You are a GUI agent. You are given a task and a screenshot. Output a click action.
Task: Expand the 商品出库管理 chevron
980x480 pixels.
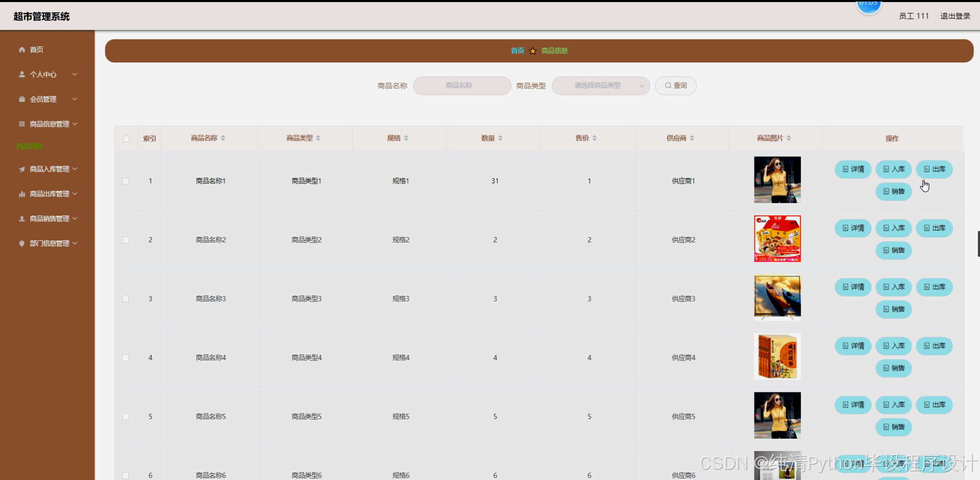coord(75,193)
